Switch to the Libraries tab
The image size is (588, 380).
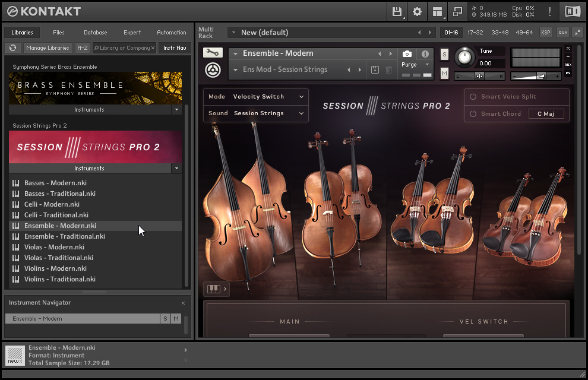coord(22,33)
